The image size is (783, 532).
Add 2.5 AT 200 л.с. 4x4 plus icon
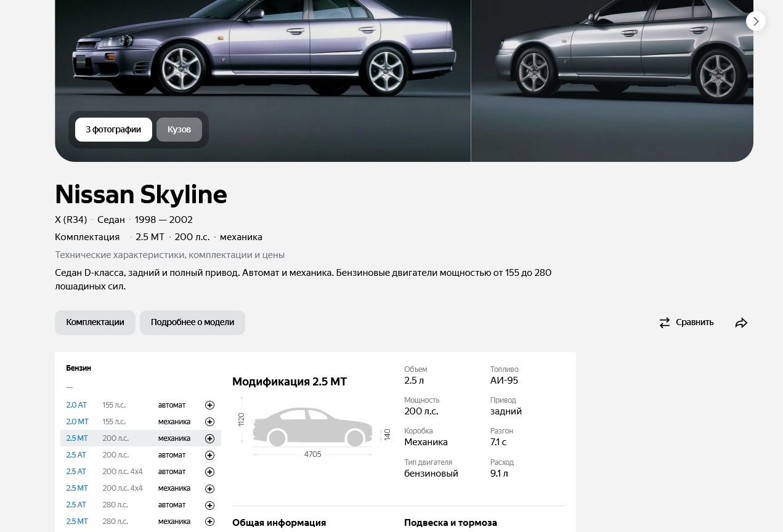(x=209, y=472)
